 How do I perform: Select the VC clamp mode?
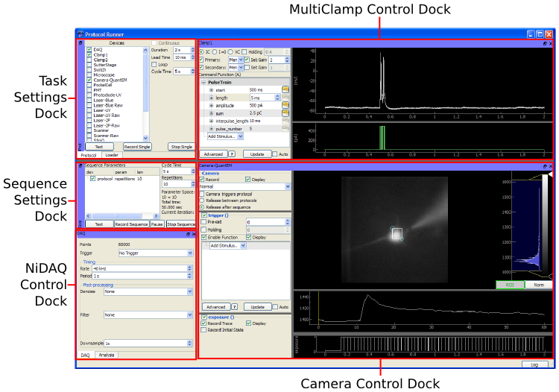(230, 52)
